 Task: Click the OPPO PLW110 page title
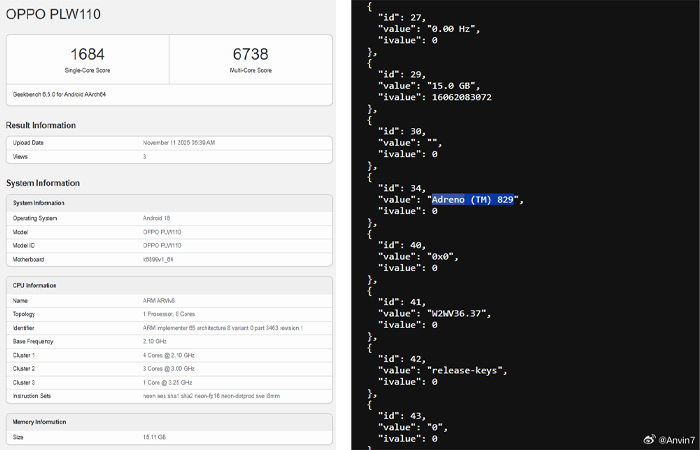coord(53,15)
